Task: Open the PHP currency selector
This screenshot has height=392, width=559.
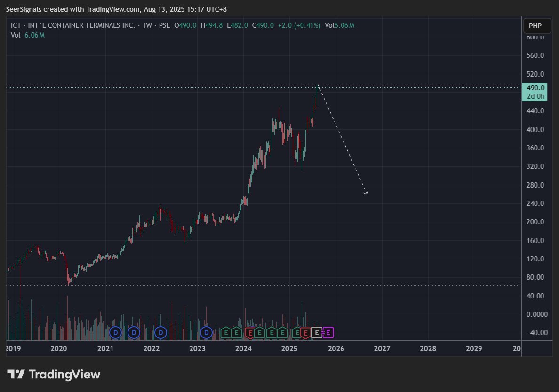Action: click(x=537, y=26)
